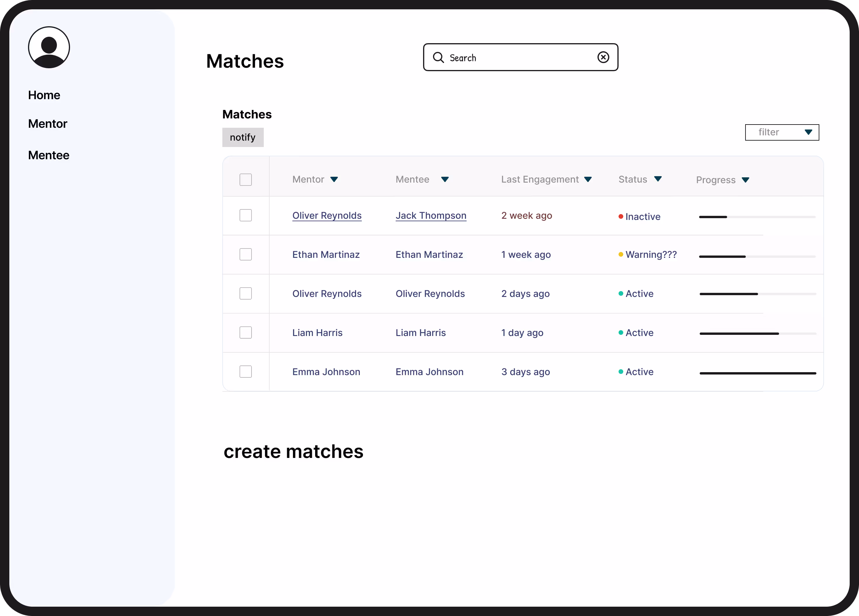
Task: Click the user profile avatar icon
Action: click(x=49, y=47)
